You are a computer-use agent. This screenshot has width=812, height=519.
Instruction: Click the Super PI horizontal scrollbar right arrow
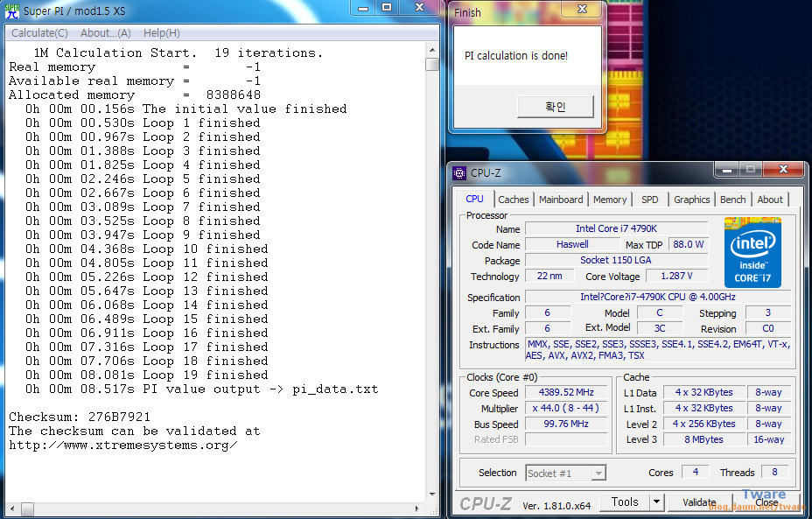[417, 509]
